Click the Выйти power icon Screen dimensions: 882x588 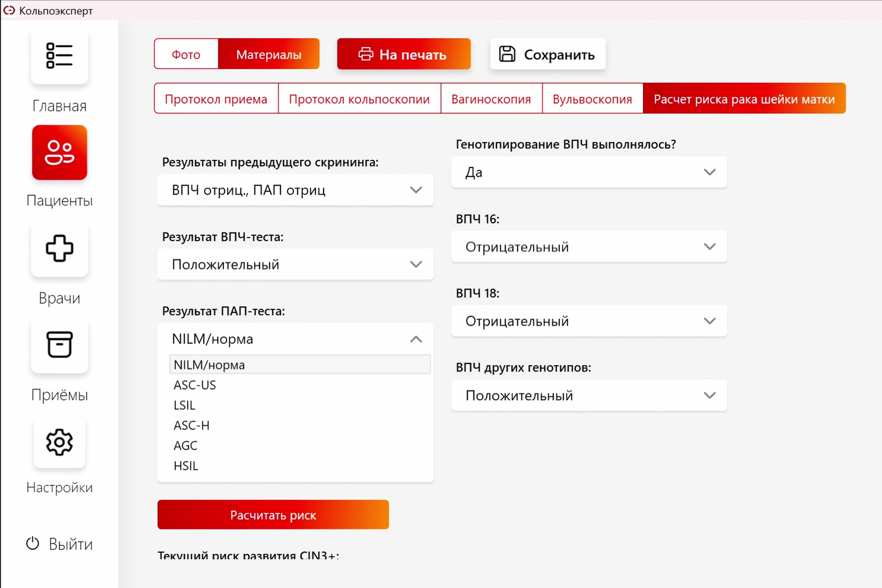[33, 544]
